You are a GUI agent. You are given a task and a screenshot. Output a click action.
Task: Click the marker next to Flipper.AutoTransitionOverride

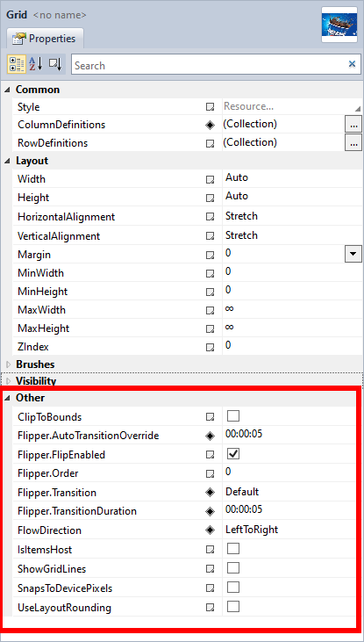tap(210, 436)
